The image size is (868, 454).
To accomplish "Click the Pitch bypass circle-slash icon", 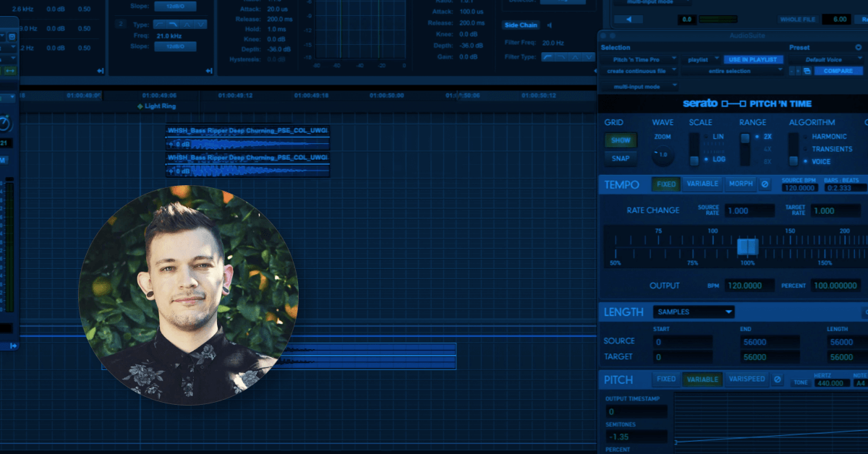I will (x=777, y=379).
